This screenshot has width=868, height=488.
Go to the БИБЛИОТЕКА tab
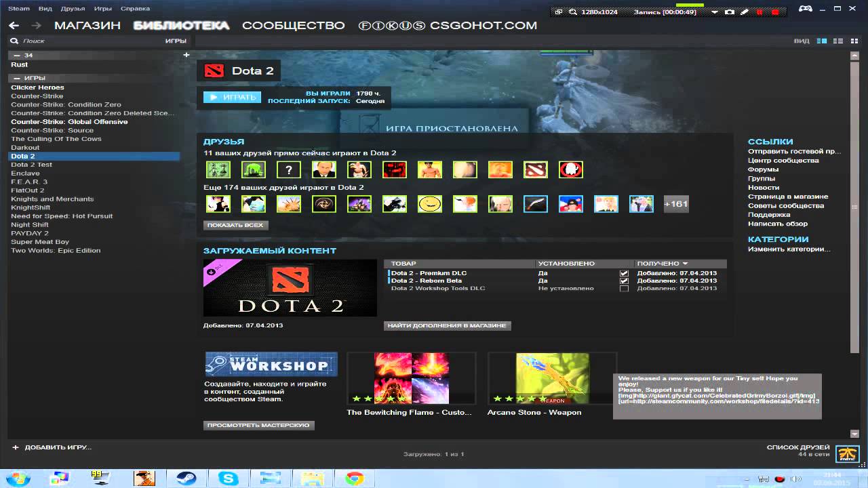182,26
